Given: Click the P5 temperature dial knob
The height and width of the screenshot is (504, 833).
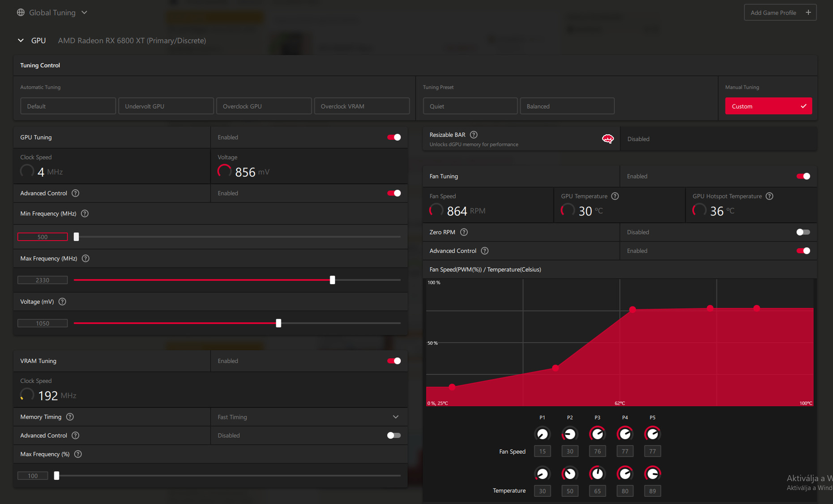Looking at the screenshot, I should click(652, 474).
